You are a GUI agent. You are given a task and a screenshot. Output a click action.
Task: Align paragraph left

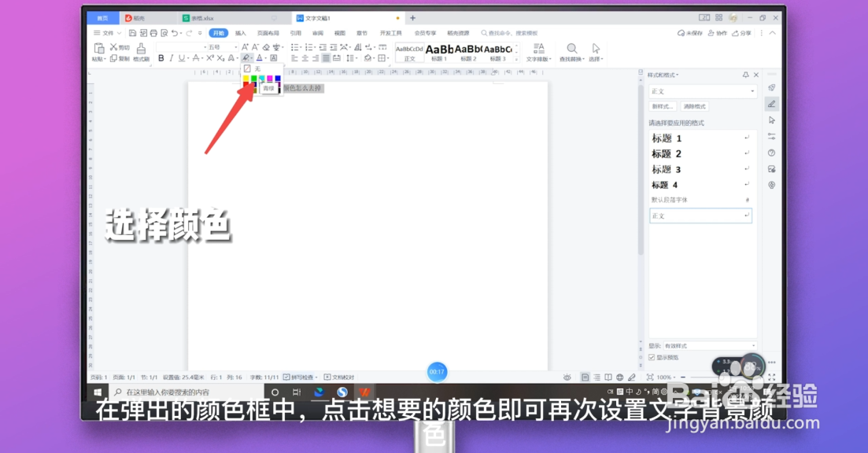(x=294, y=58)
